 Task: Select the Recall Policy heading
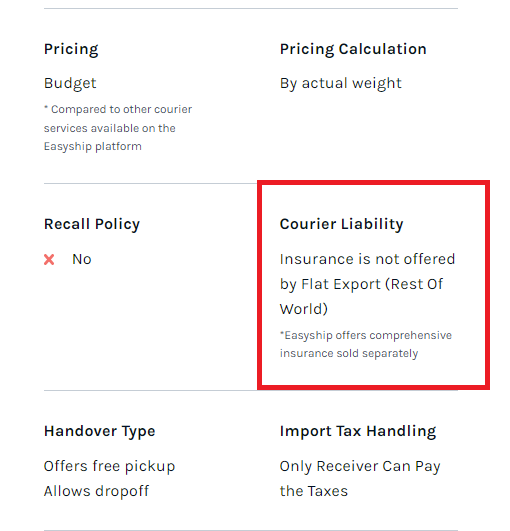(92, 225)
